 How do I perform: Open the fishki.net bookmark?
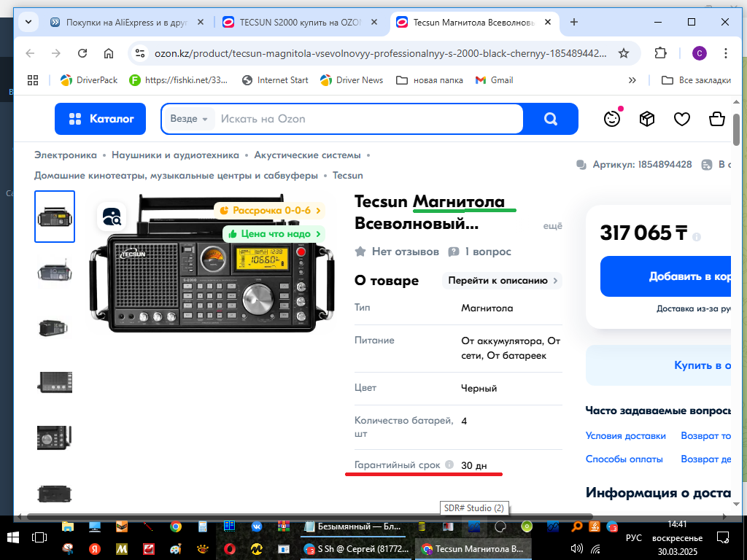(x=179, y=80)
